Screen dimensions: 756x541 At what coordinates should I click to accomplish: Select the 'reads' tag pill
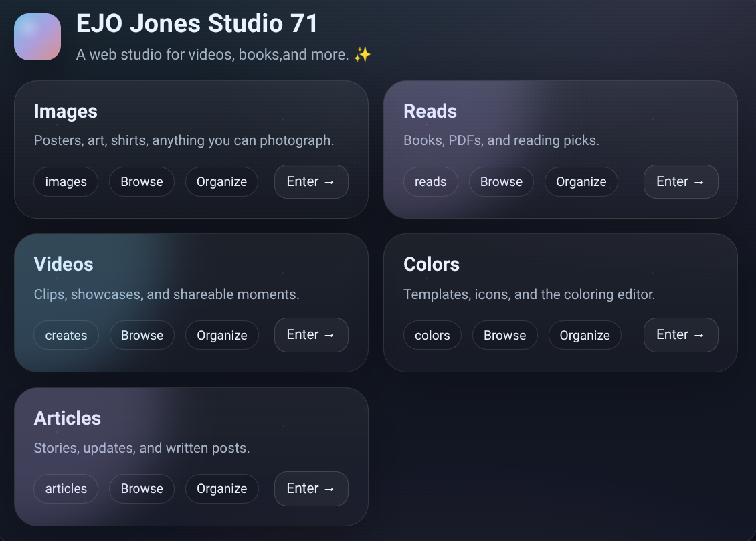(x=430, y=181)
